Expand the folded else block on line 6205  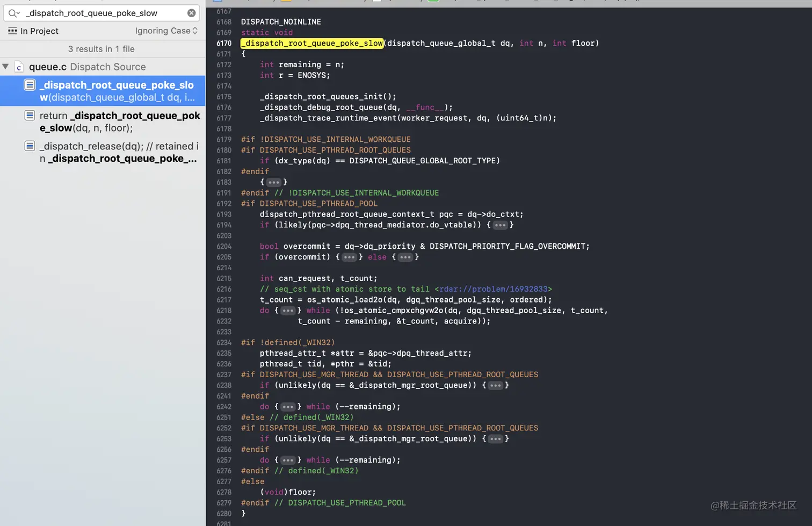(x=405, y=257)
